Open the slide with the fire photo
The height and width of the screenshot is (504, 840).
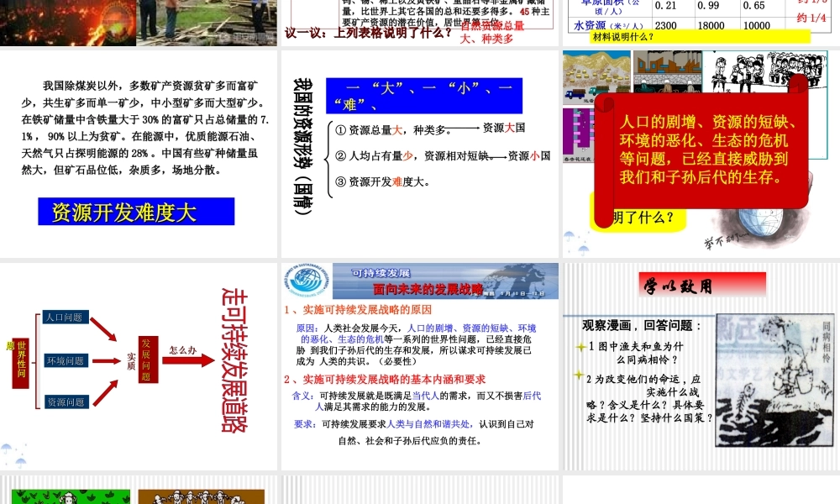(x=139, y=23)
